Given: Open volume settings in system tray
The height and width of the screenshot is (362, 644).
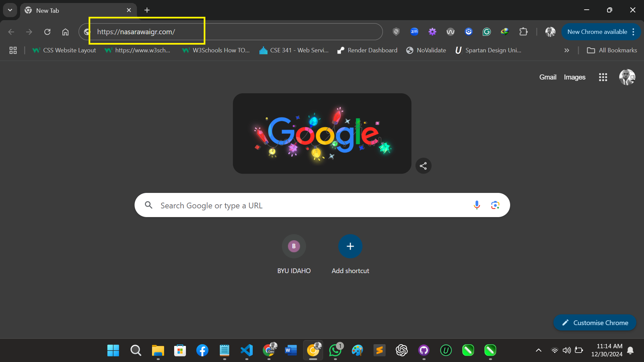Looking at the screenshot, I should pyautogui.click(x=567, y=351).
